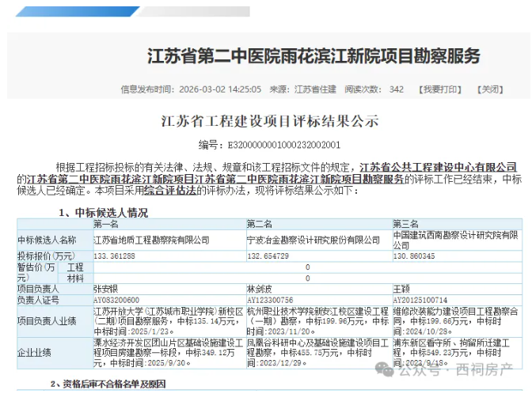Click the 我要打印 print link
Image resolution: width=532 pixels, height=394 pixels.
(x=440, y=89)
